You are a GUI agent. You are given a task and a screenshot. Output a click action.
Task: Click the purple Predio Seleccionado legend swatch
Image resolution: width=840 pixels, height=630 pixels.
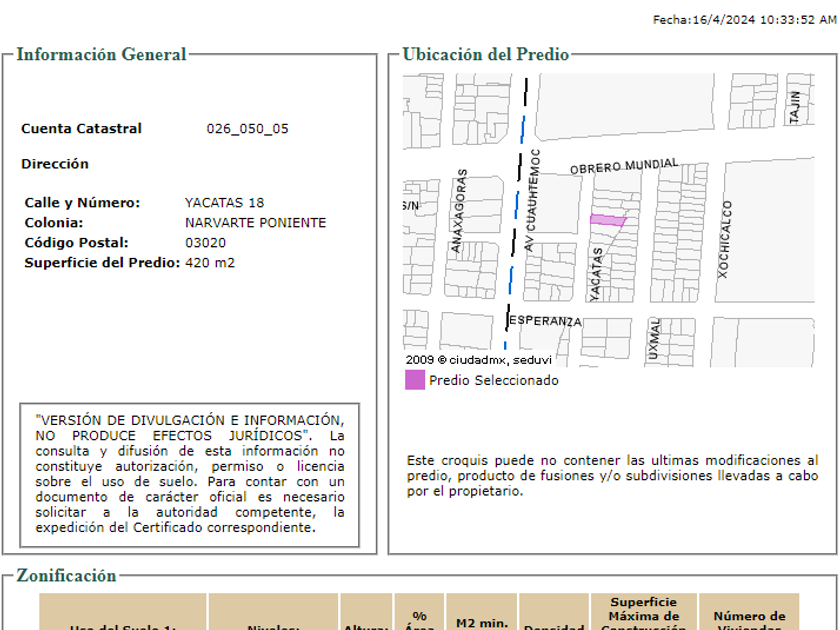point(415,380)
